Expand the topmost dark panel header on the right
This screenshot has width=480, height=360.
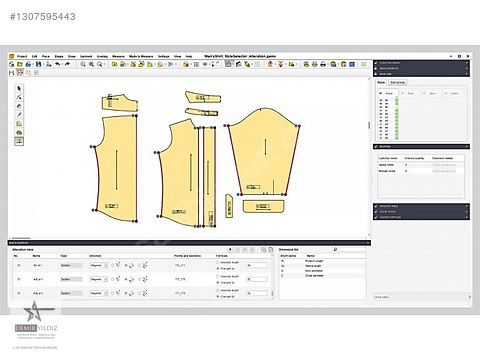coord(421,63)
